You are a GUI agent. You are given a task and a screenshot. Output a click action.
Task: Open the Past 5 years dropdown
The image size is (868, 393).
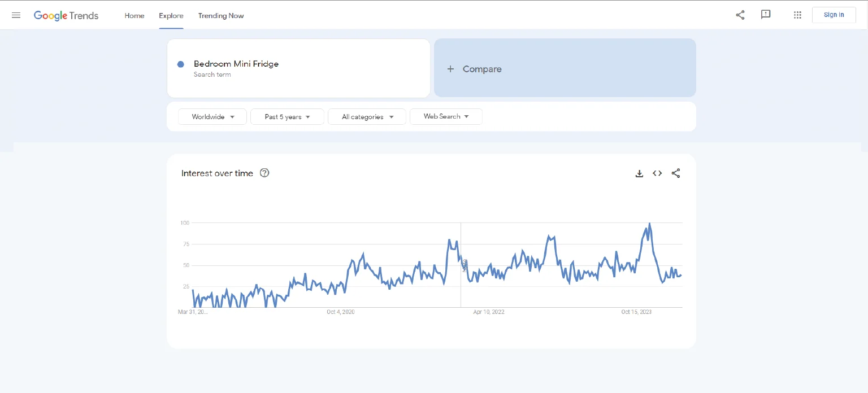click(x=287, y=117)
